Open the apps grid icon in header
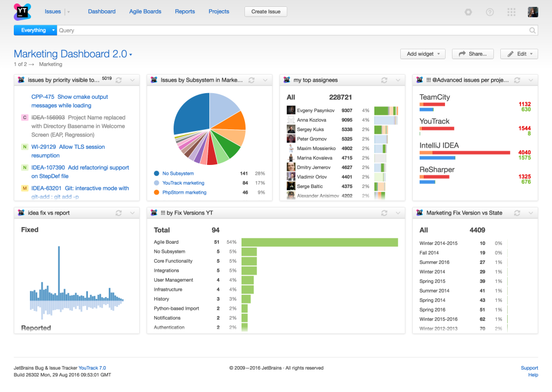The width and height of the screenshot is (552, 392). coord(511,12)
